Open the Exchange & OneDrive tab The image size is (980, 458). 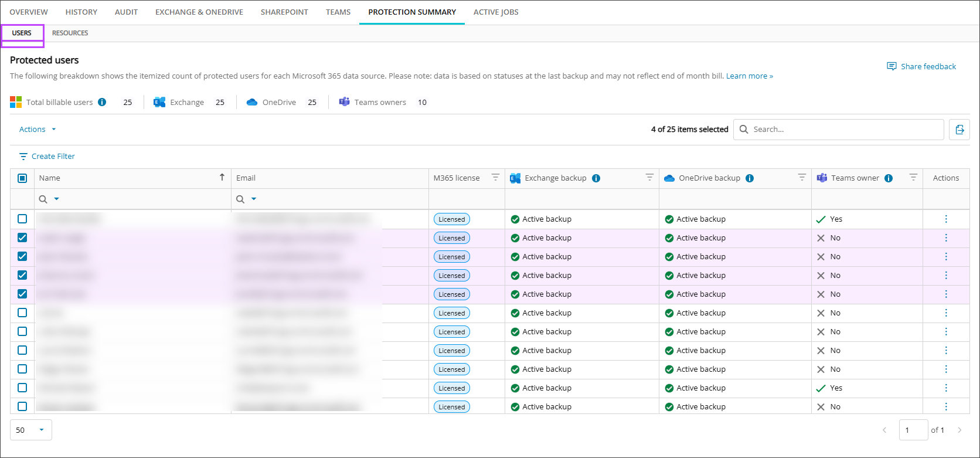coord(199,12)
